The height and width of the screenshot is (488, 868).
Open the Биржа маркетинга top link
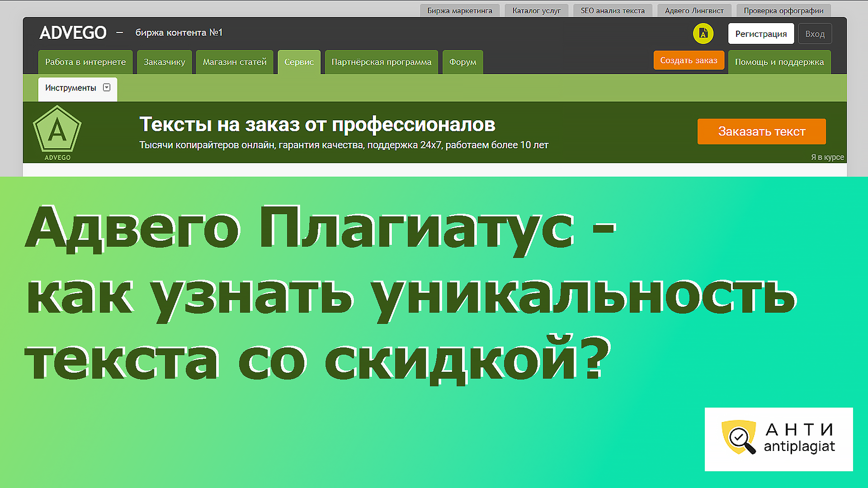460,10
